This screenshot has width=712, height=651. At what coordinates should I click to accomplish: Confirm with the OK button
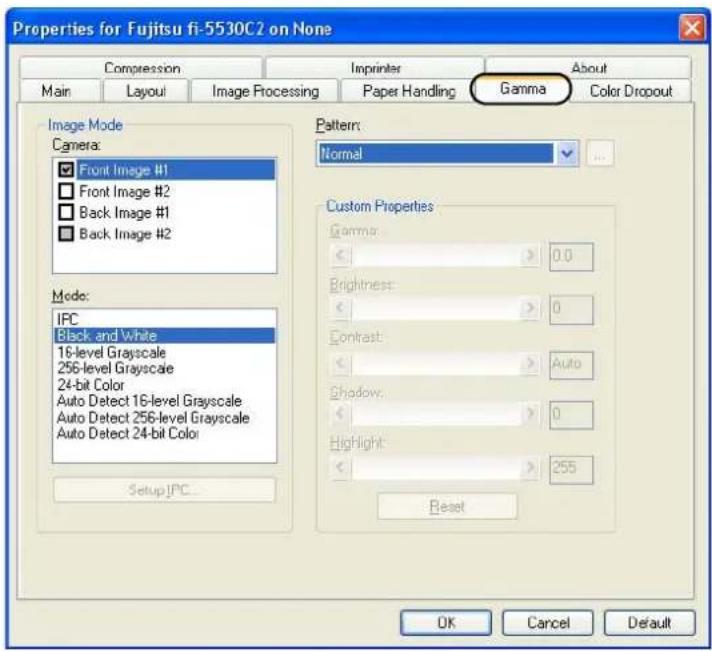pos(446,622)
